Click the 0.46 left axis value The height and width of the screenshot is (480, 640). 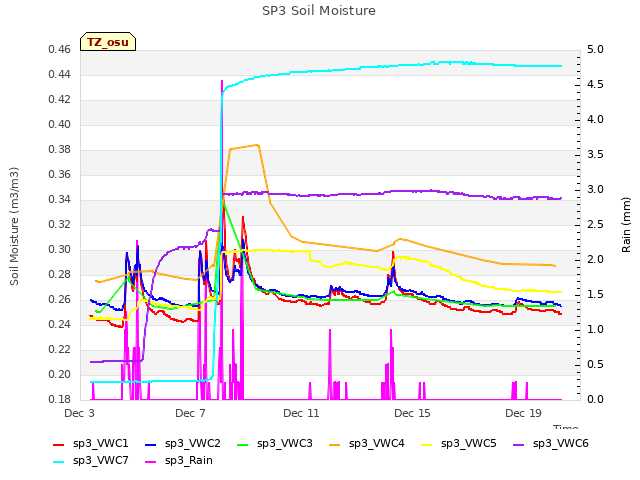tap(60, 50)
